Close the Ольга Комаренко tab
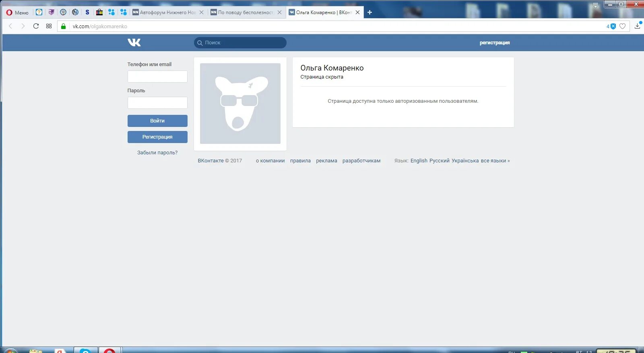The image size is (644, 353). point(358,12)
